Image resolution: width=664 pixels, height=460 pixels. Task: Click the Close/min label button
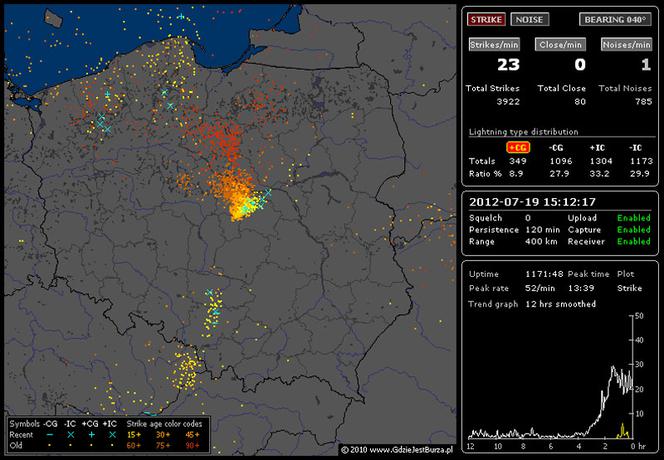560,44
